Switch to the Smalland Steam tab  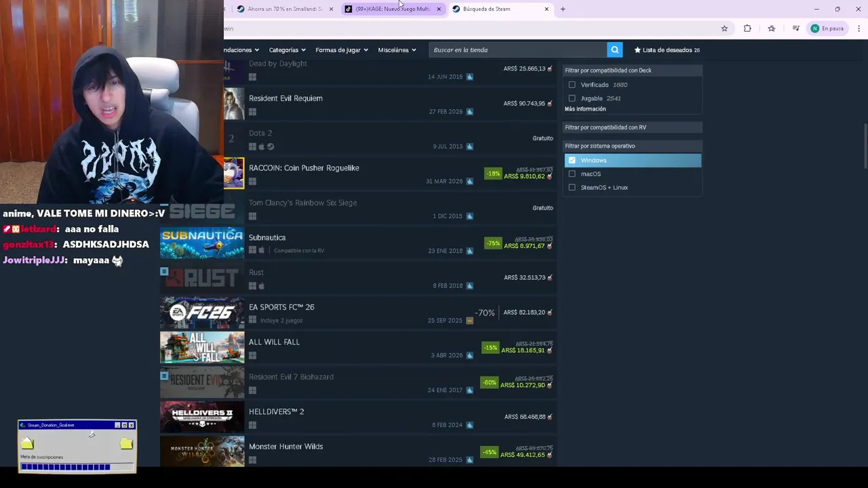point(284,9)
